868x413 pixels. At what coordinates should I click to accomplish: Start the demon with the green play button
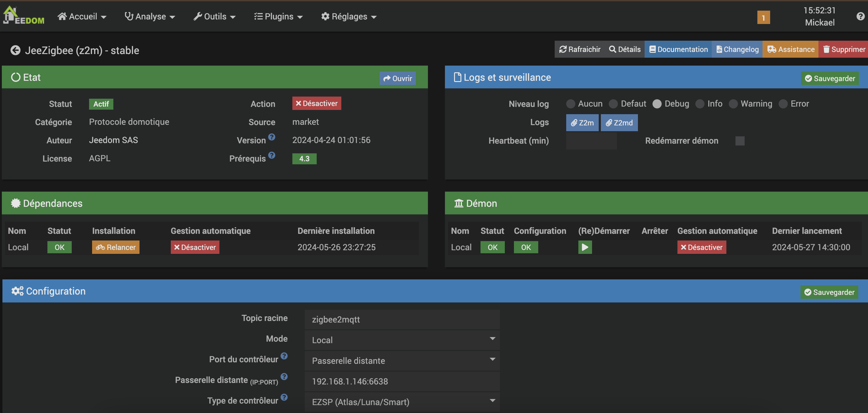585,247
